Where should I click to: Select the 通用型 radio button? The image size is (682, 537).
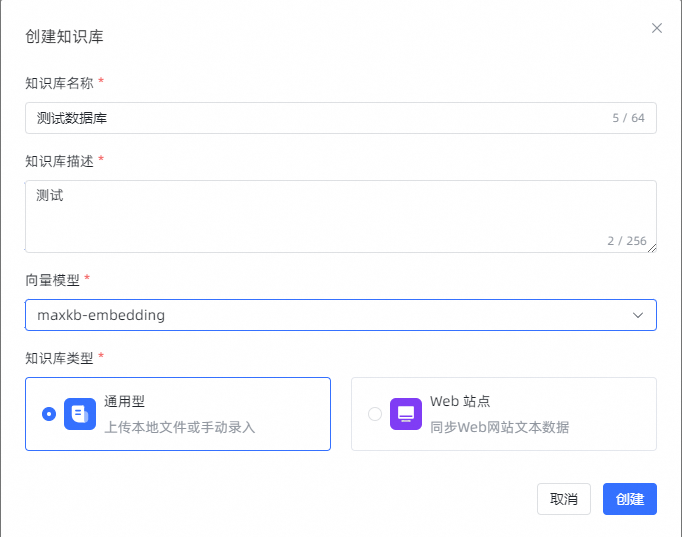coord(49,414)
